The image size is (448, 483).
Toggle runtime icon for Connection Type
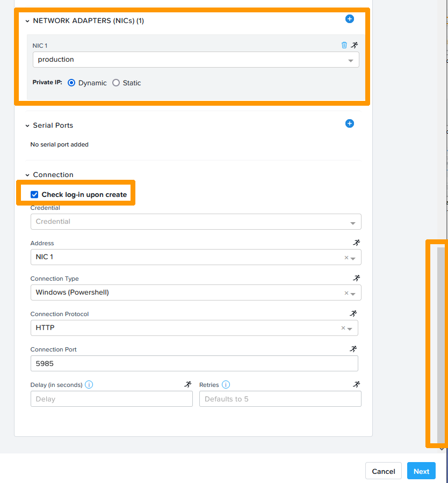[356, 278]
